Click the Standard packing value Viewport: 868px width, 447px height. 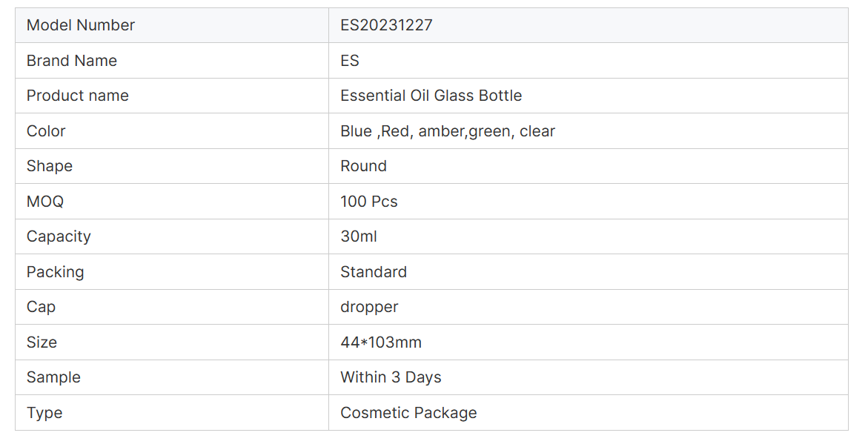(373, 271)
